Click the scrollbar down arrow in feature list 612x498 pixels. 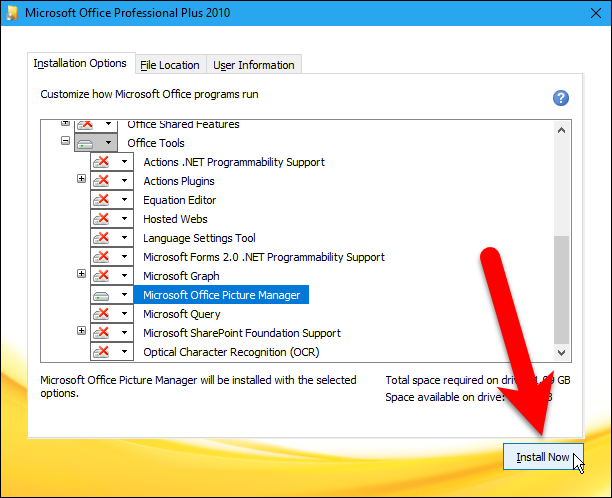point(562,353)
